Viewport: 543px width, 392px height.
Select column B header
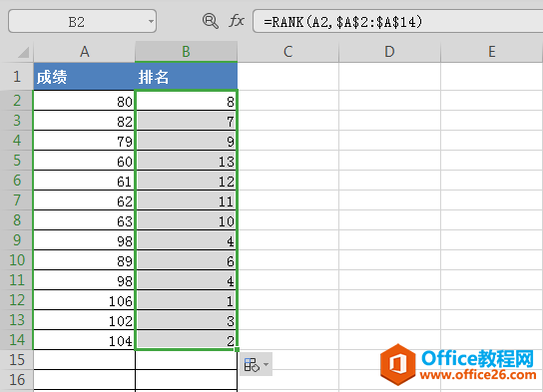tap(186, 52)
